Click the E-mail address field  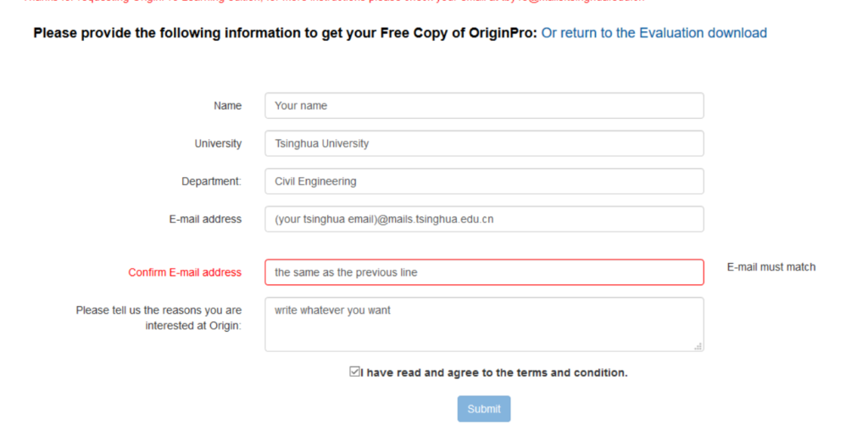(x=484, y=219)
